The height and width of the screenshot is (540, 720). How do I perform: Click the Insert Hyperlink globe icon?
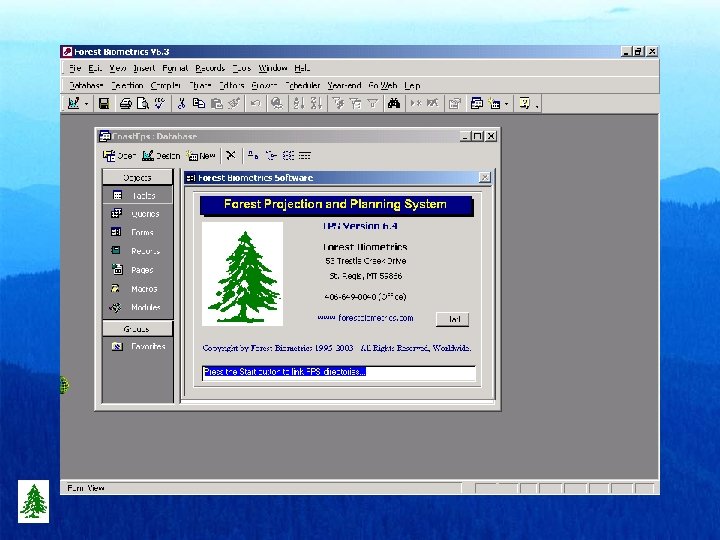(276, 104)
